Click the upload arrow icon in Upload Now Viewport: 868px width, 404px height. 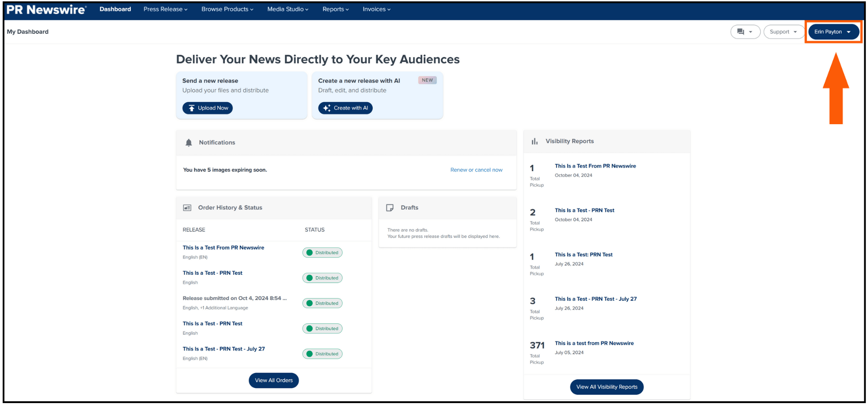pos(192,108)
